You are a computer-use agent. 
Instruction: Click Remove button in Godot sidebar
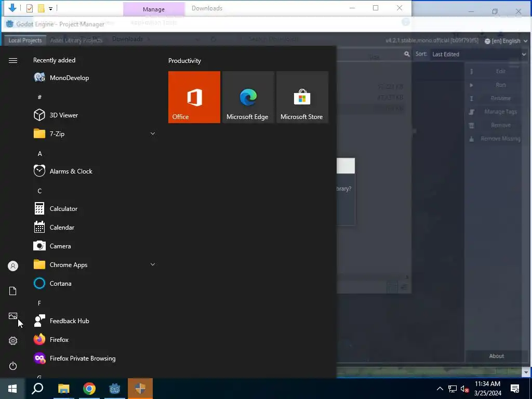[x=496, y=125]
